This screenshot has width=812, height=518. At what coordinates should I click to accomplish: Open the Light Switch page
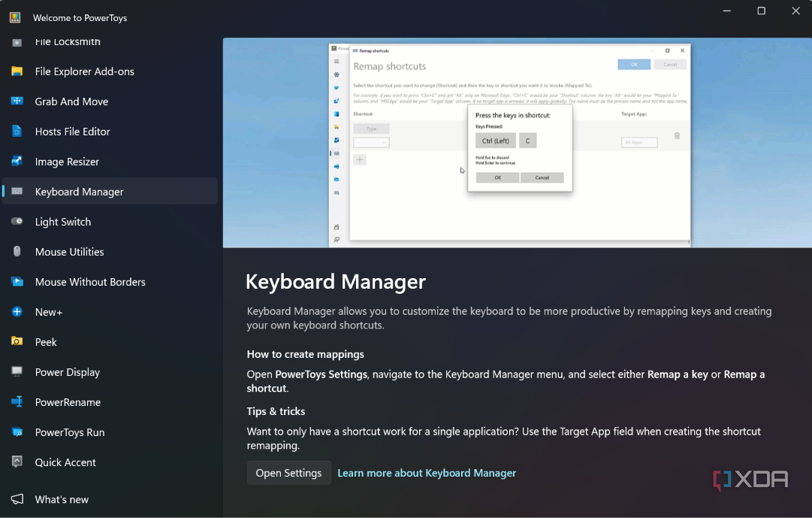coord(110,221)
